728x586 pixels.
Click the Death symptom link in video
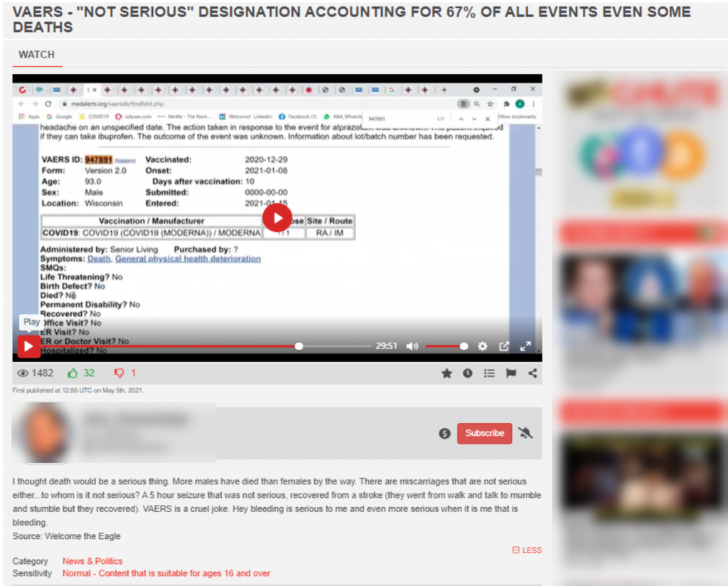99,259
